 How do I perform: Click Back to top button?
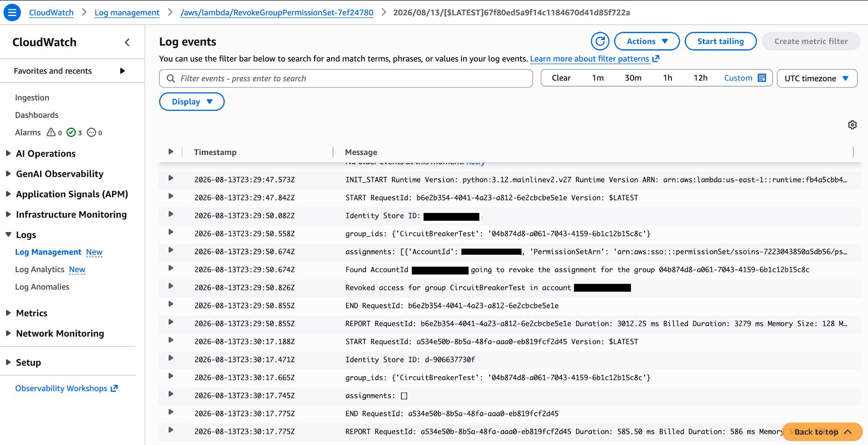click(x=822, y=432)
